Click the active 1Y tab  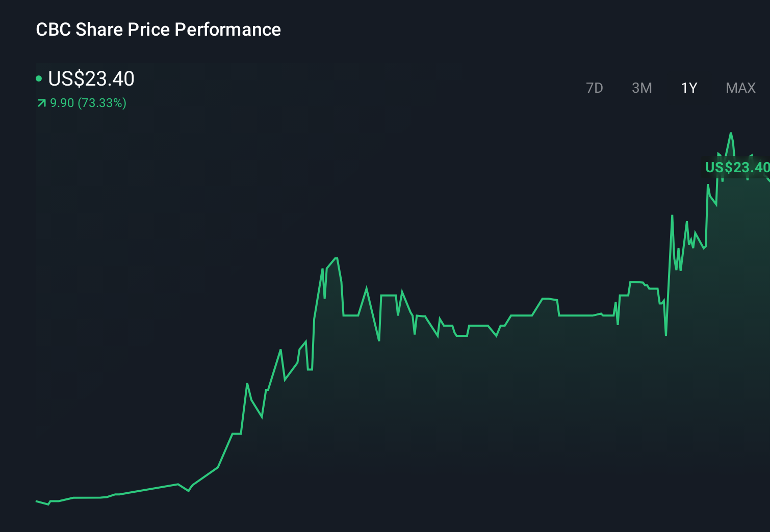pos(688,88)
